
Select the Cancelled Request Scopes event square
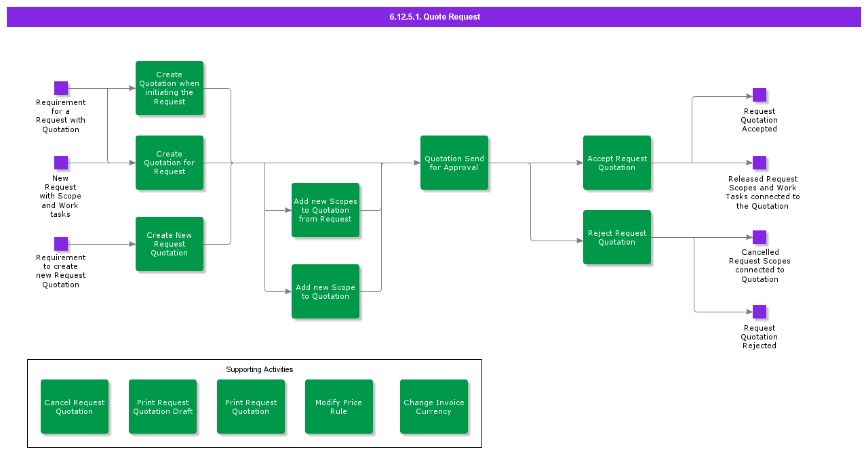[759, 237]
